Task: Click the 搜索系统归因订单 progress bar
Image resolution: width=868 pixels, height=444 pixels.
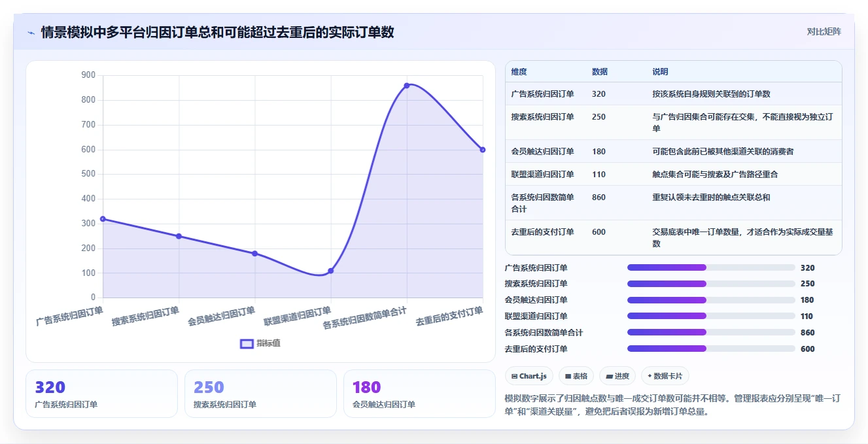Action: click(x=711, y=284)
